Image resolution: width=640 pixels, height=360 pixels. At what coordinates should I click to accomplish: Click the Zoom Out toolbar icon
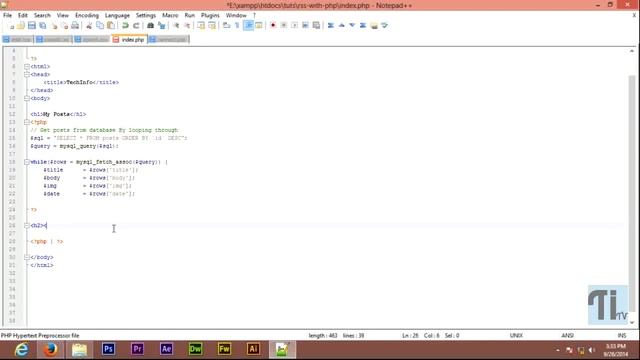click(187, 26)
